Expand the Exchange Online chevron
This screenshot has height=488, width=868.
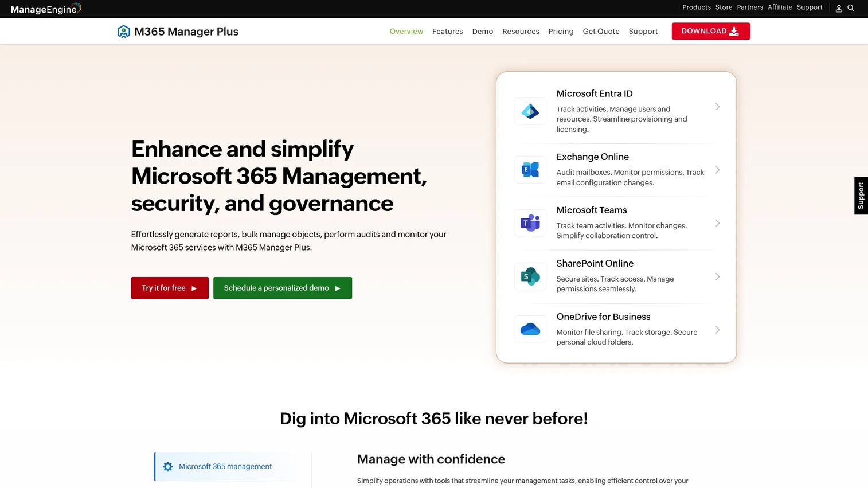[717, 170]
